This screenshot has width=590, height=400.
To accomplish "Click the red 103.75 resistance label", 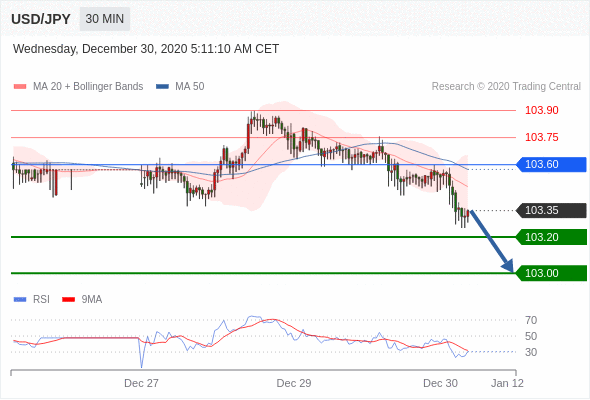I will 542,137.
